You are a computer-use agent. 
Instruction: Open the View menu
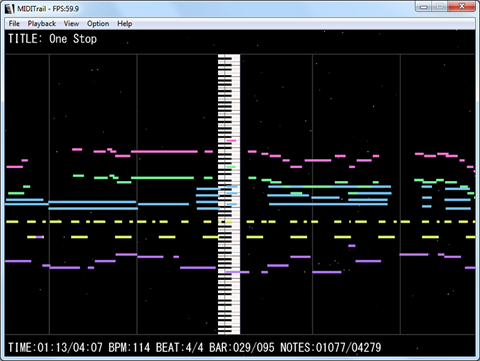(x=71, y=24)
